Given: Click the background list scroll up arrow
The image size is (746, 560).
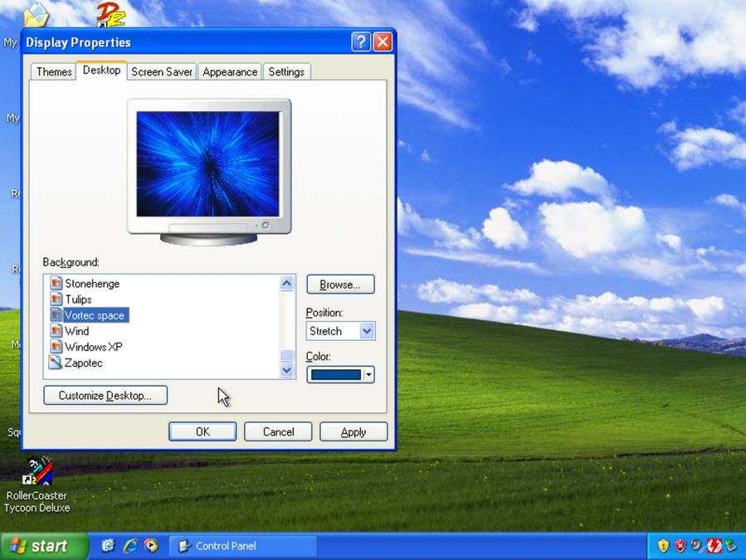Looking at the screenshot, I should 287,284.
